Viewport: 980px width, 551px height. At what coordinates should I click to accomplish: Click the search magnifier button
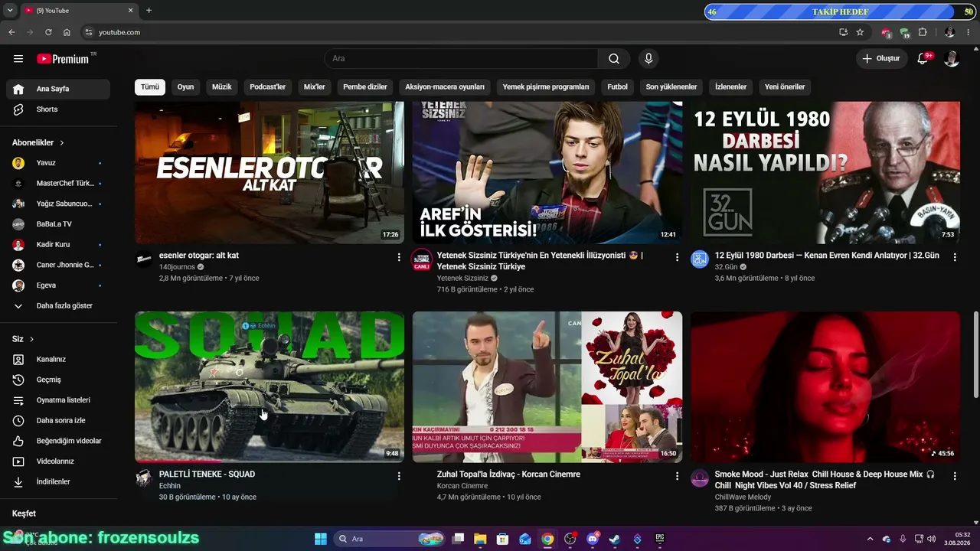614,59
